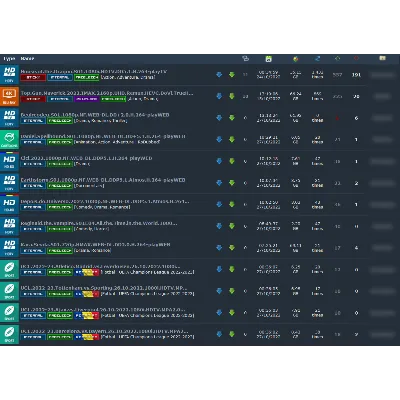Viewport: 400px width, 400px height.
Task: Click blurred uploader name in House of the Dragon row
Action: point(383,75)
